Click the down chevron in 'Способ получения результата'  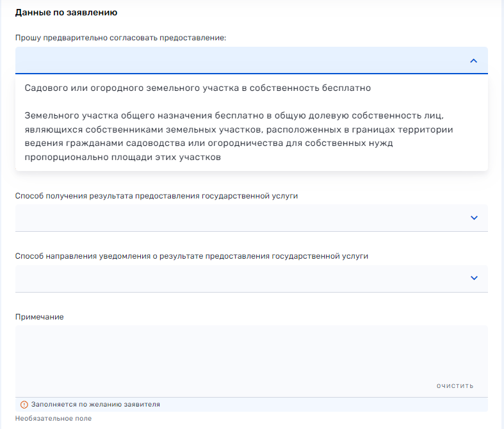[473, 218]
